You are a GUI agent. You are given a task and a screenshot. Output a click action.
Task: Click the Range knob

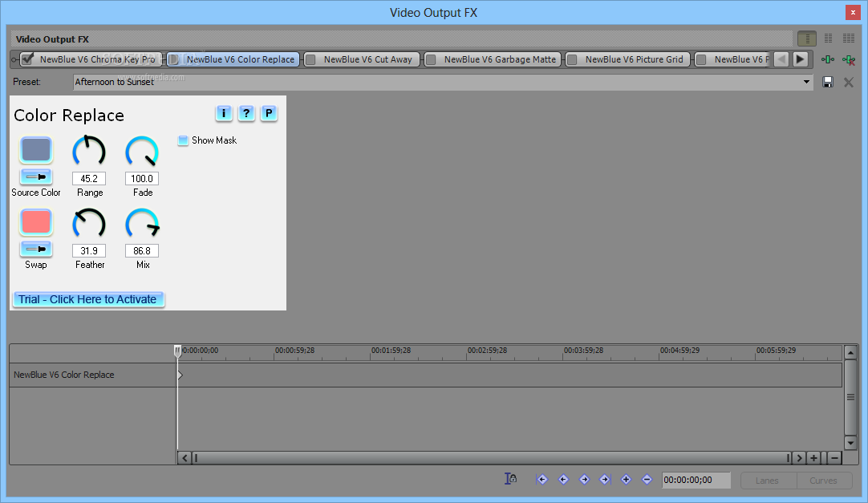[x=89, y=151]
